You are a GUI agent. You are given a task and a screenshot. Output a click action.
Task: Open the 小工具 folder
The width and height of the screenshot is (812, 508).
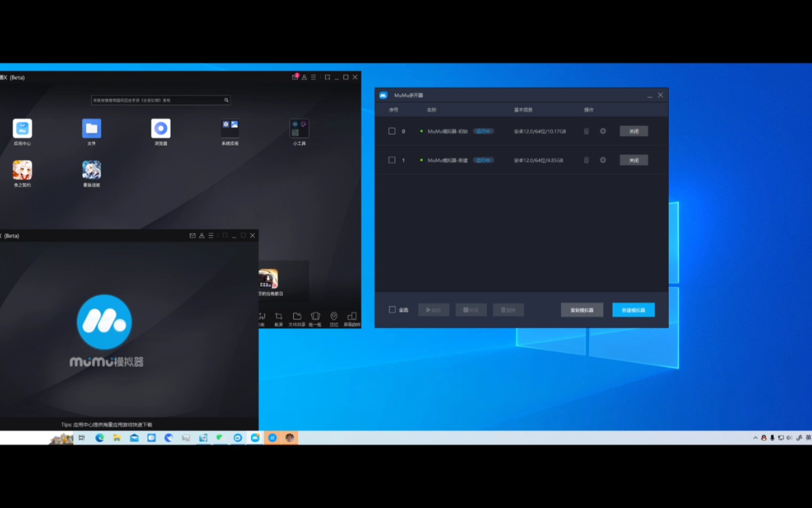pos(299,128)
